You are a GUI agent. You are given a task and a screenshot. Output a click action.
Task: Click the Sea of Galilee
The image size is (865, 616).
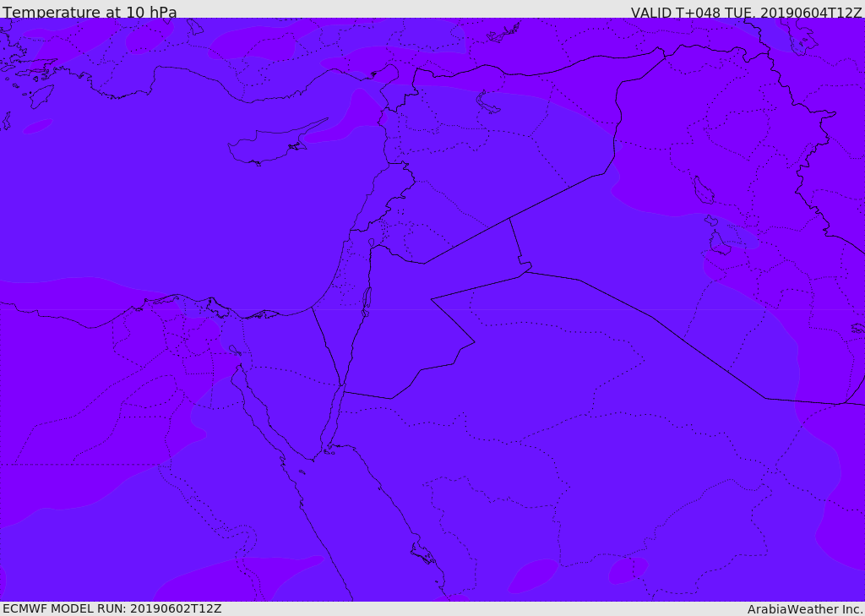[x=371, y=243]
